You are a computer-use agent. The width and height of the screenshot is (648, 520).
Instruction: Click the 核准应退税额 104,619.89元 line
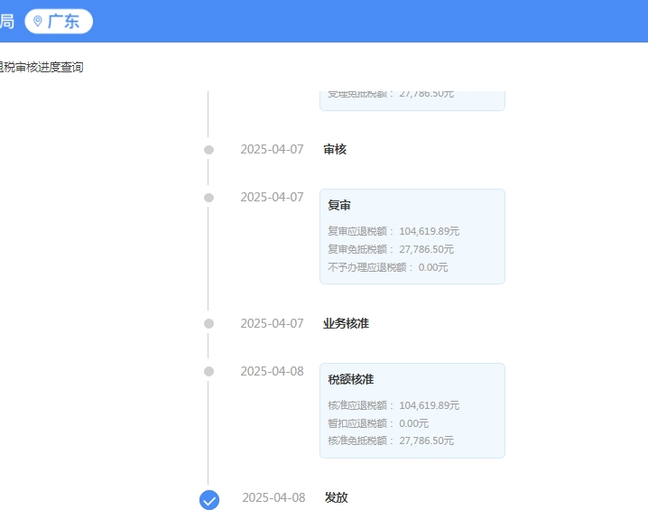point(393,406)
